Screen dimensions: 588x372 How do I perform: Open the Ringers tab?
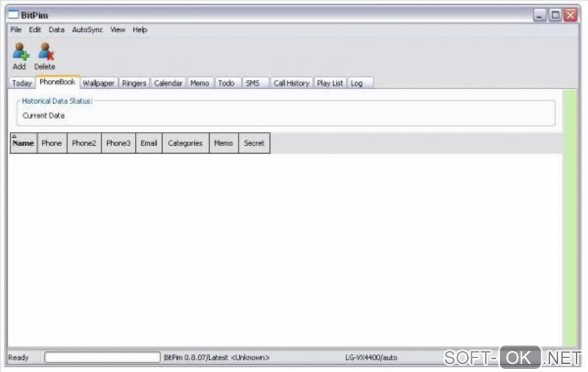134,83
